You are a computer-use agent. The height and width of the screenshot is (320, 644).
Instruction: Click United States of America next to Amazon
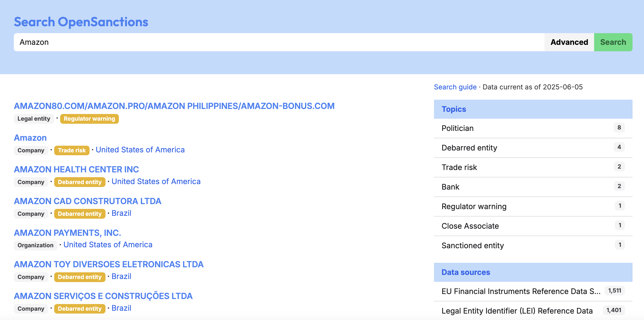tap(140, 150)
